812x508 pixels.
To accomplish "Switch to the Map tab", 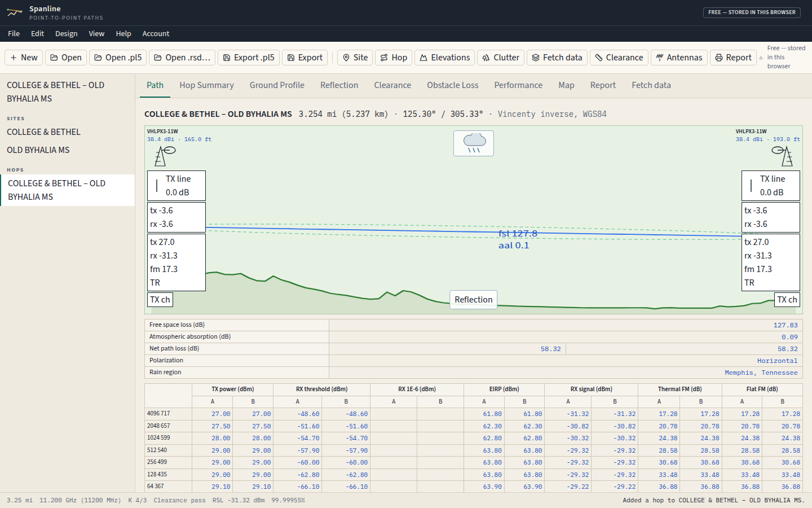I will (x=566, y=85).
